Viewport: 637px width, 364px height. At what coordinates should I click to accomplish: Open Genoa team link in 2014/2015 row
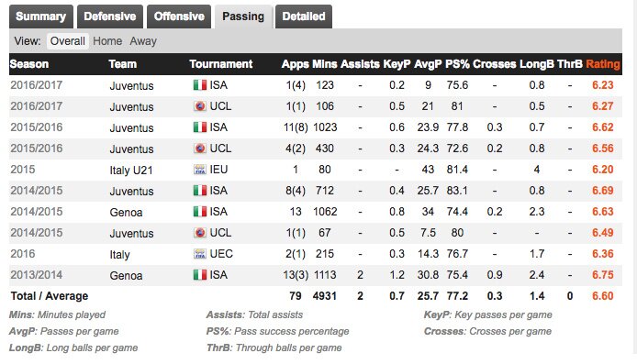(x=126, y=212)
